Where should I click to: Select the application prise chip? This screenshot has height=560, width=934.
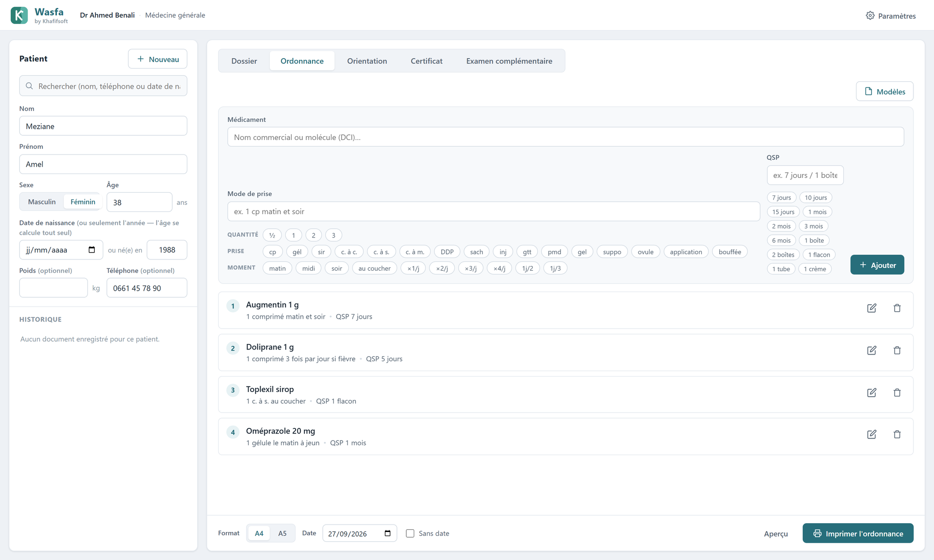[686, 252]
